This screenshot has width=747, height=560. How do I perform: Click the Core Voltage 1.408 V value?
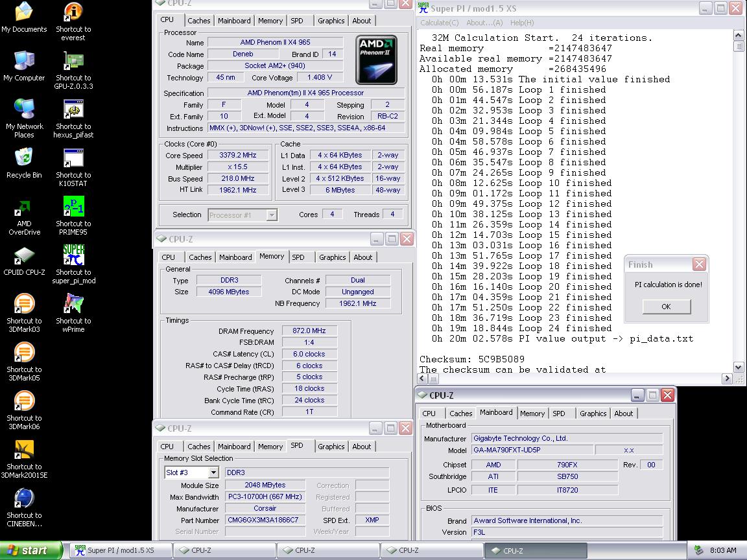tap(320, 77)
